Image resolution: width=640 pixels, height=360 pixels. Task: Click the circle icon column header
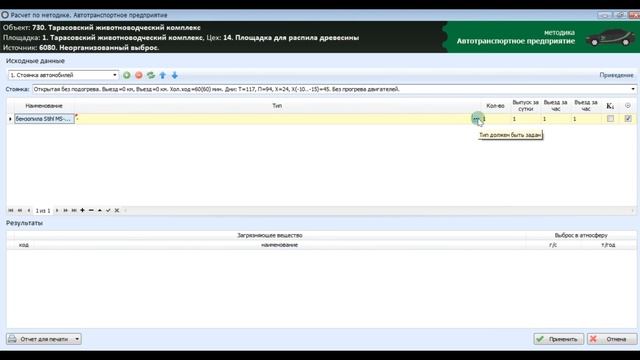click(x=628, y=106)
